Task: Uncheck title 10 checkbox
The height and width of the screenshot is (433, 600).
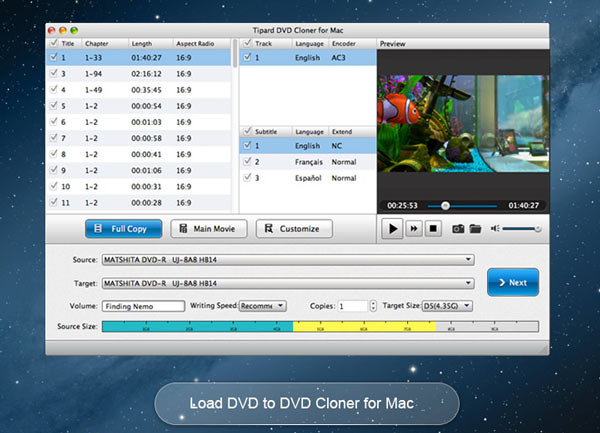Action: click(54, 186)
